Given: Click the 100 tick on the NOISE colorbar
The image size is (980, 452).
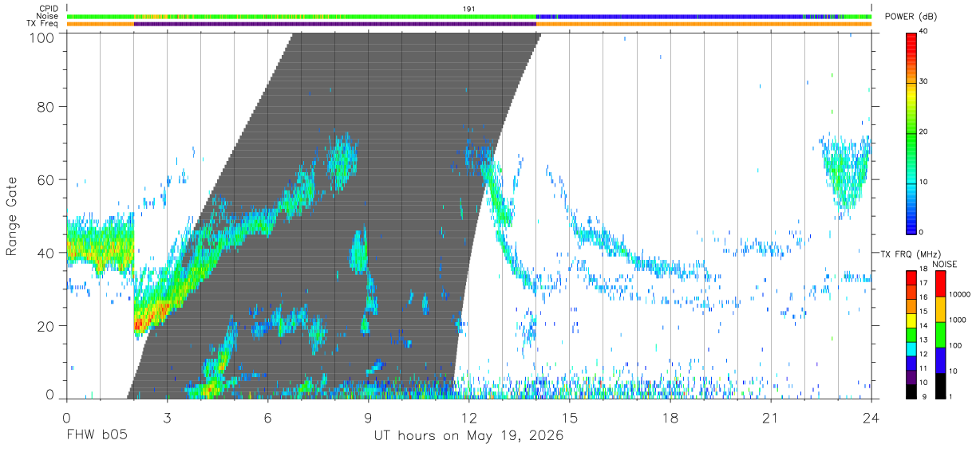Looking at the screenshot, I should [957, 345].
